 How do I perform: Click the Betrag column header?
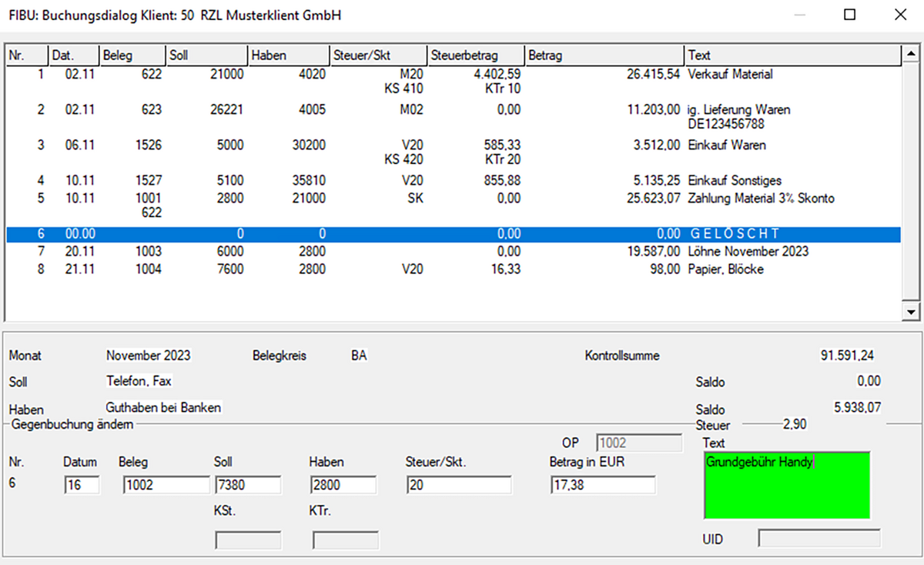pyautogui.click(x=604, y=55)
